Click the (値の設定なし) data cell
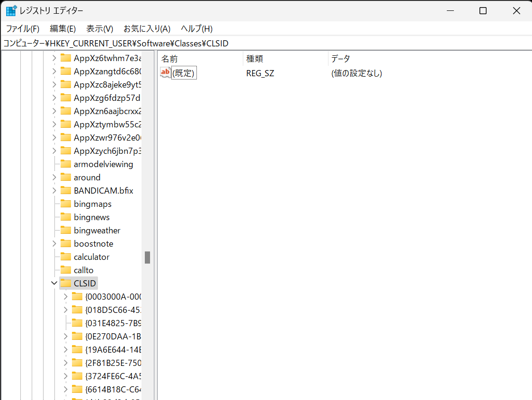Image resolution: width=532 pixels, height=400 pixels. pyautogui.click(x=356, y=73)
